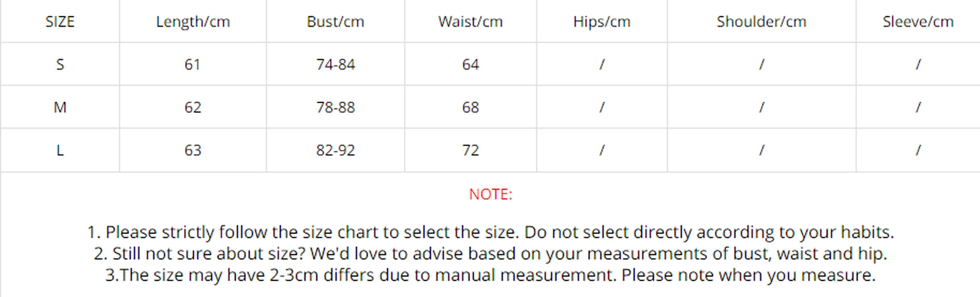Click the SIZE column header
Screen dimensions: 980x297
point(60,22)
